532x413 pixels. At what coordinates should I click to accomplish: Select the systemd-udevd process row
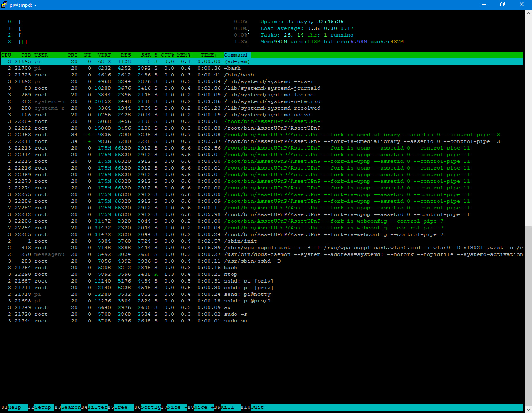262,115
